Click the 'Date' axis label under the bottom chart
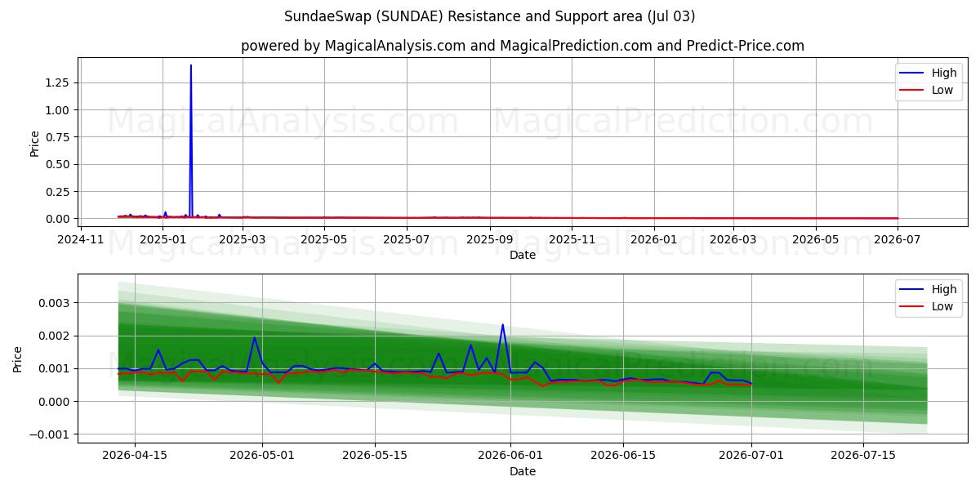The image size is (980, 490). click(523, 471)
